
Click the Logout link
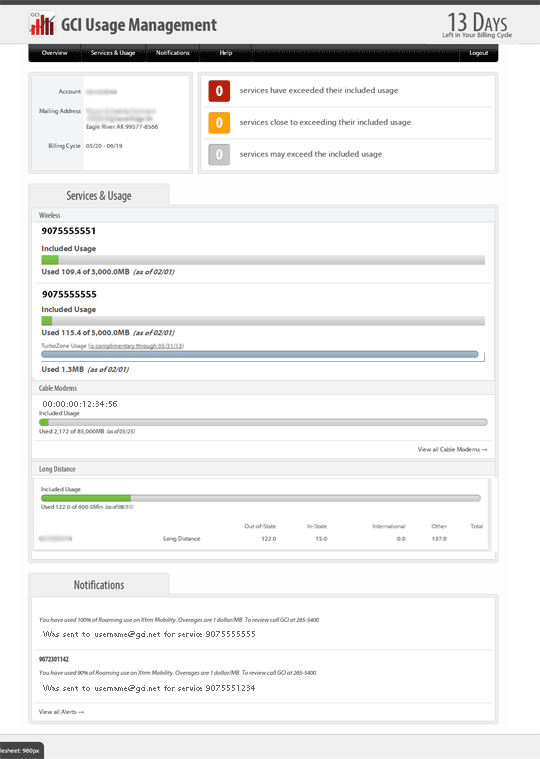pyautogui.click(x=479, y=53)
